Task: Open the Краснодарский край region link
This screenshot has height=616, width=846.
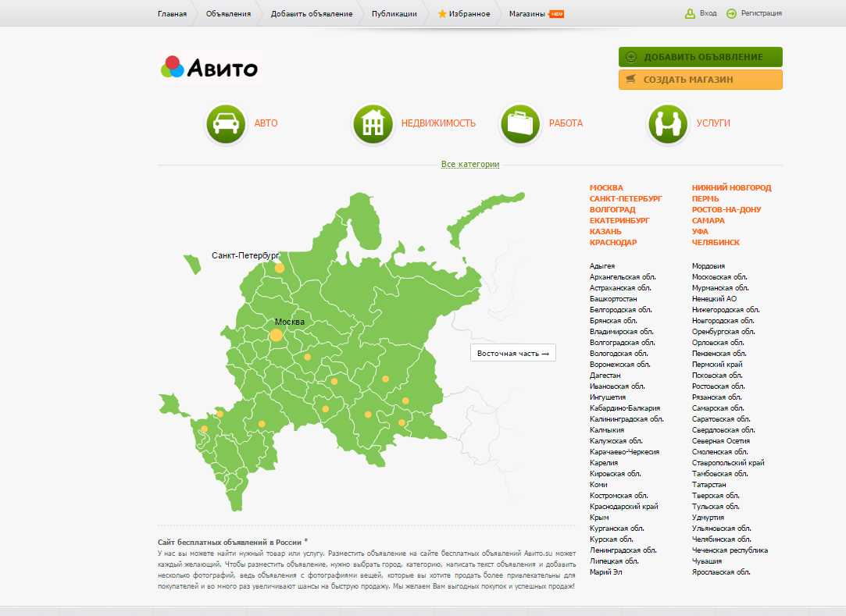Action: [x=623, y=507]
